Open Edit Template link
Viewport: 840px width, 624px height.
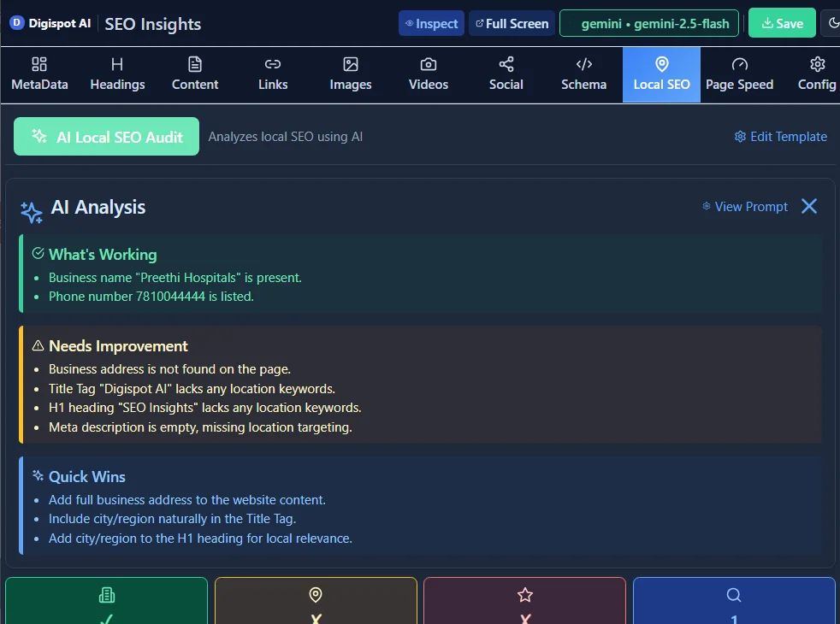point(780,137)
